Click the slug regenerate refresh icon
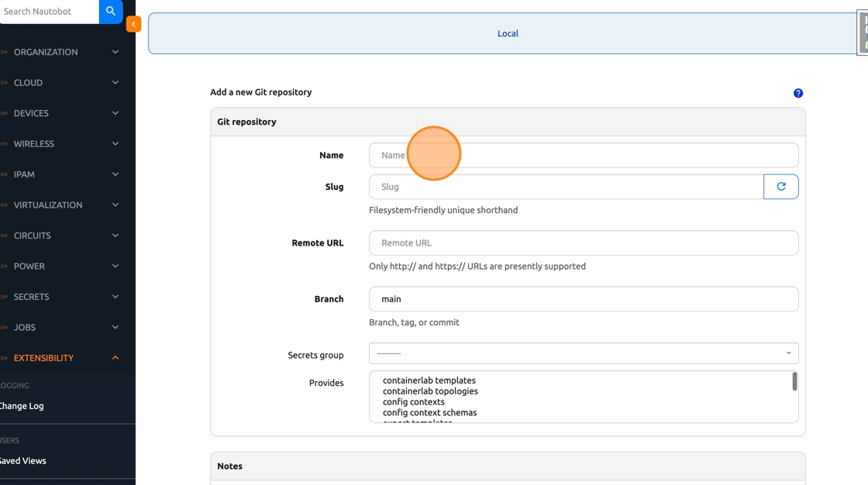Viewport: 868px width, 485px height. (780, 187)
